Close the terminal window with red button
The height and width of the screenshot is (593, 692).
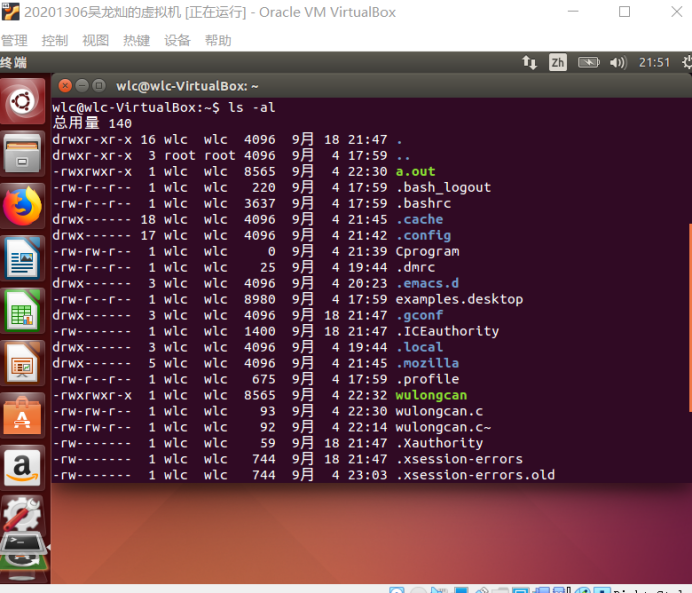click(65, 86)
